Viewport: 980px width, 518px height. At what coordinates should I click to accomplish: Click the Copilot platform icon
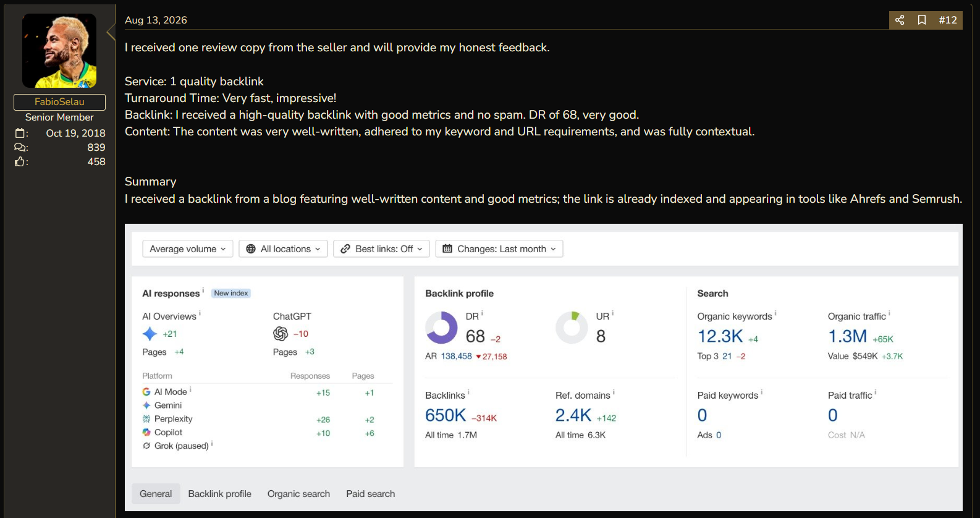(x=146, y=433)
